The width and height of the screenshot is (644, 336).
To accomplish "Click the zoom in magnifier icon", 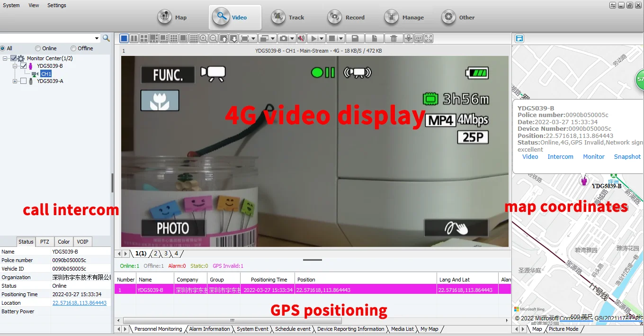I will click(x=204, y=38).
